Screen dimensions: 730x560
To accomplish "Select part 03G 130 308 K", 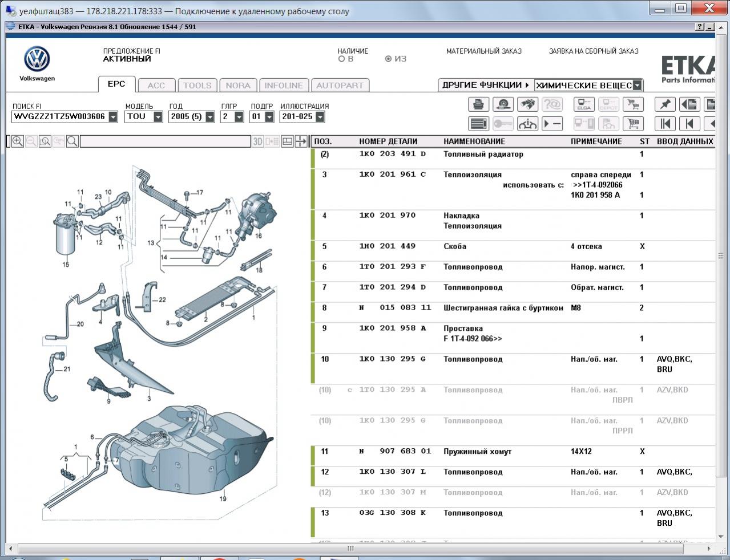I will pyautogui.click(x=393, y=513).
